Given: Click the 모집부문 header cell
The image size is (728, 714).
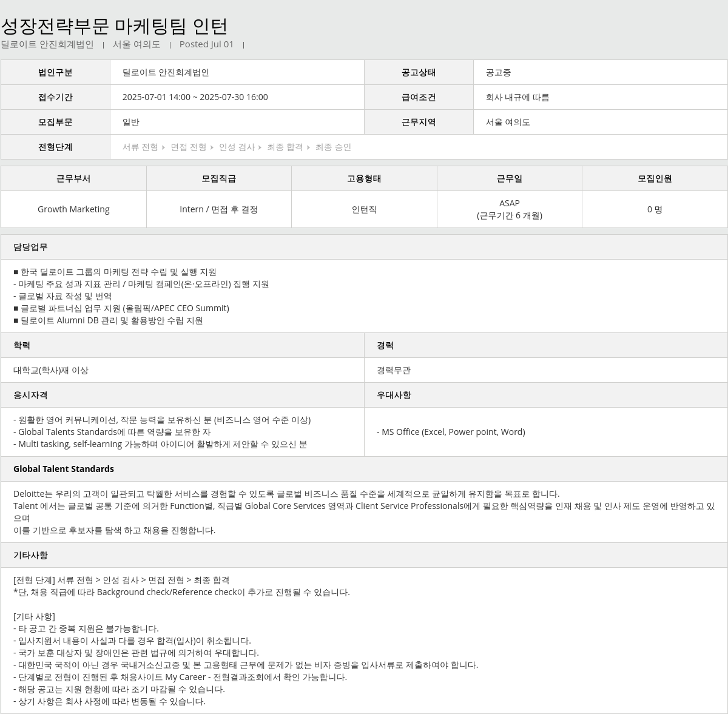Looking at the screenshot, I should 55,122.
